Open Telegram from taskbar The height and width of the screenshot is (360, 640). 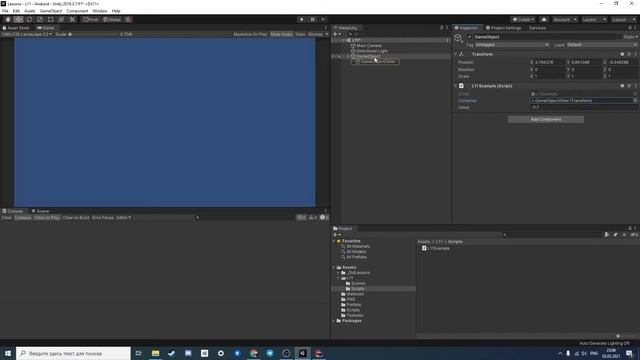[270, 353]
